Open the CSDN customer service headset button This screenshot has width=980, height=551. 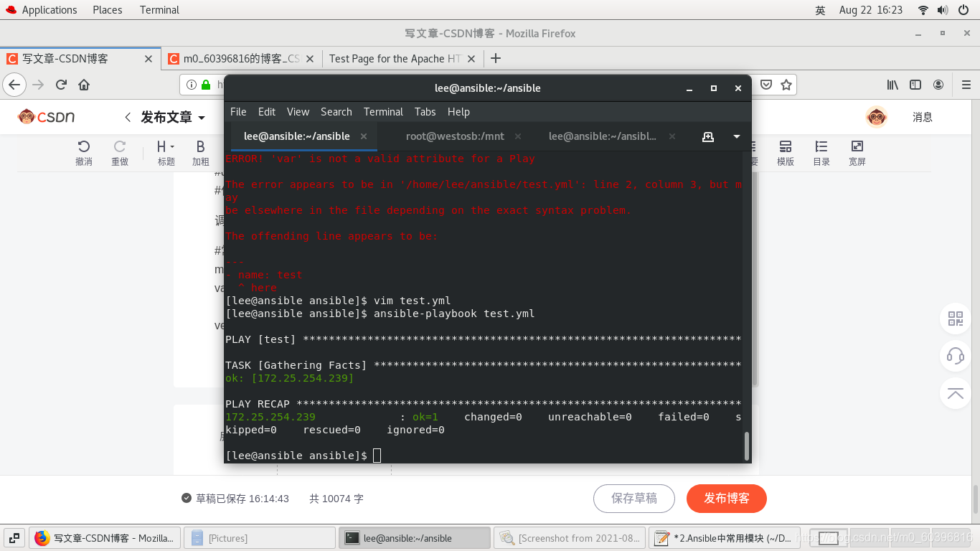point(956,356)
